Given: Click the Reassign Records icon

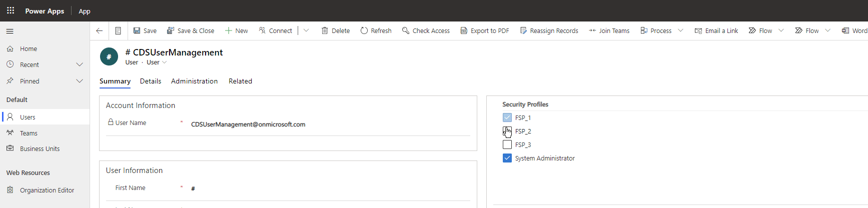Looking at the screenshot, I should tap(523, 30).
